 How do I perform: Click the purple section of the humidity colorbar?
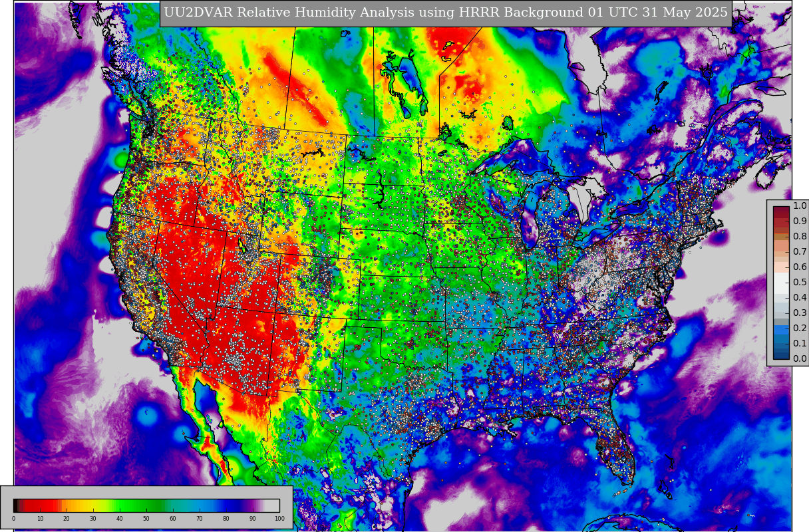[x=251, y=505]
